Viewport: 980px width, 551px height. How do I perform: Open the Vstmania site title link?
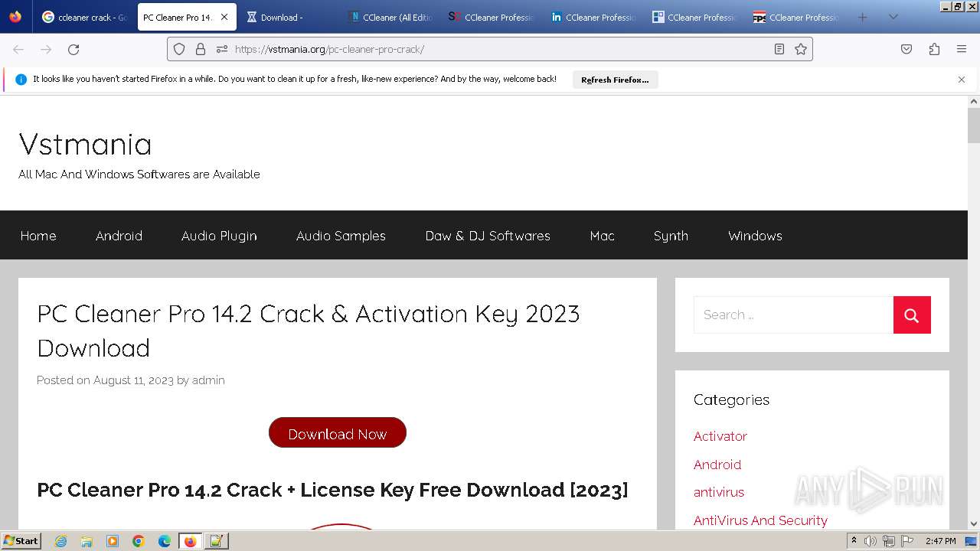click(85, 144)
